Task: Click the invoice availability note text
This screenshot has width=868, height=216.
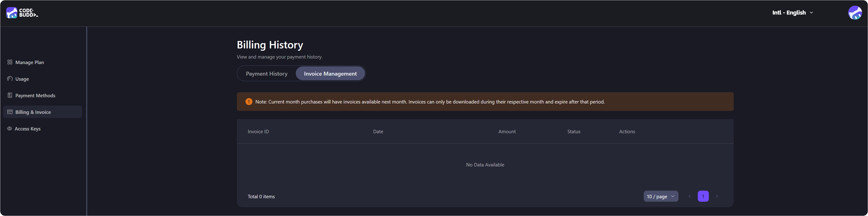Action: pos(430,102)
